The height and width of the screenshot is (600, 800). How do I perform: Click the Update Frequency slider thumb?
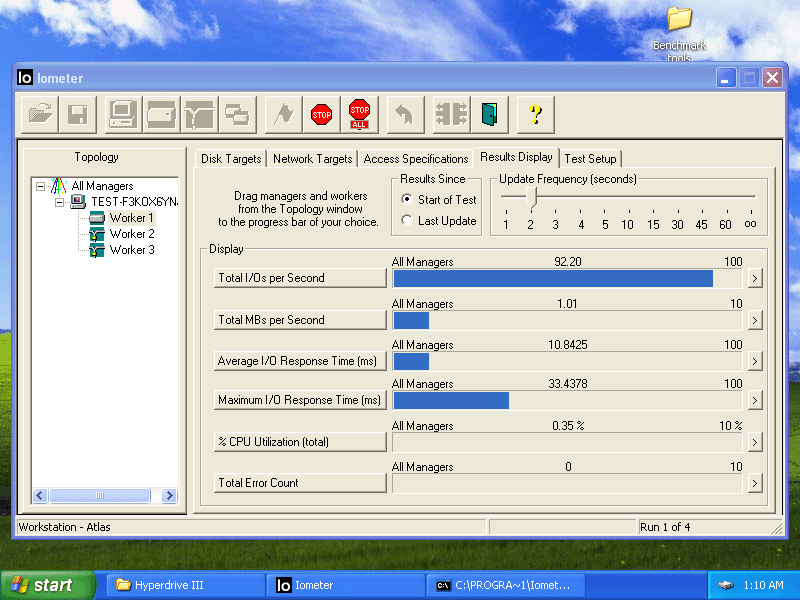[532, 198]
